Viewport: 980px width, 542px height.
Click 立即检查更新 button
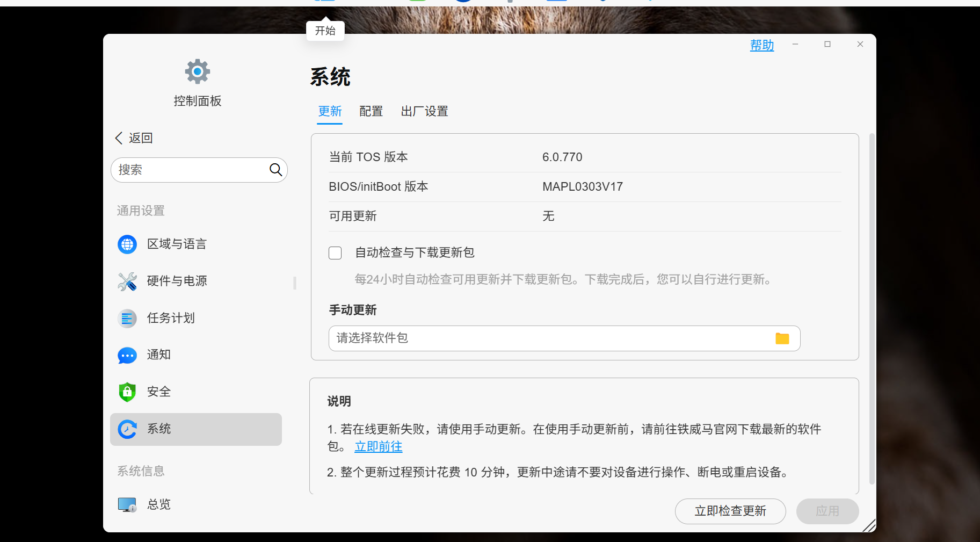click(730, 511)
